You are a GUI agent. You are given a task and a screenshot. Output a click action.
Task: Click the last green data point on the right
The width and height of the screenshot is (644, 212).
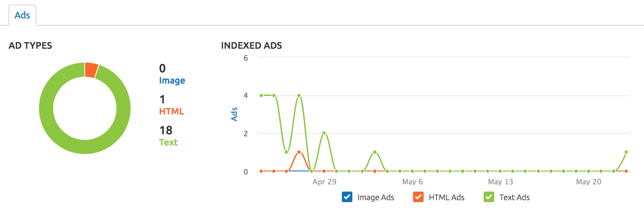pyautogui.click(x=626, y=152)
